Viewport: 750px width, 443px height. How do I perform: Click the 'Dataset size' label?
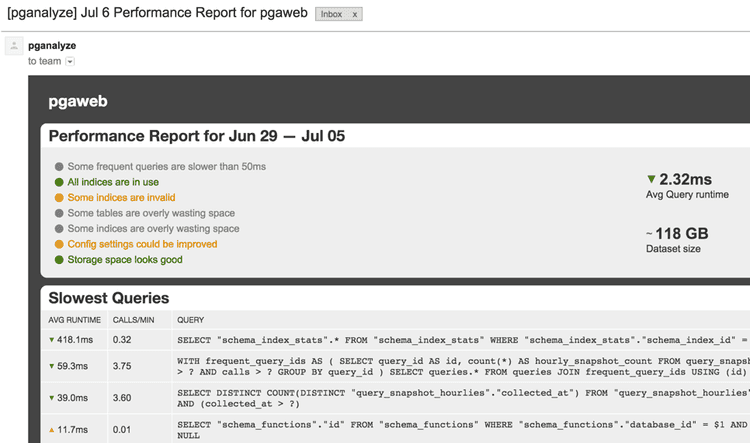673,249
